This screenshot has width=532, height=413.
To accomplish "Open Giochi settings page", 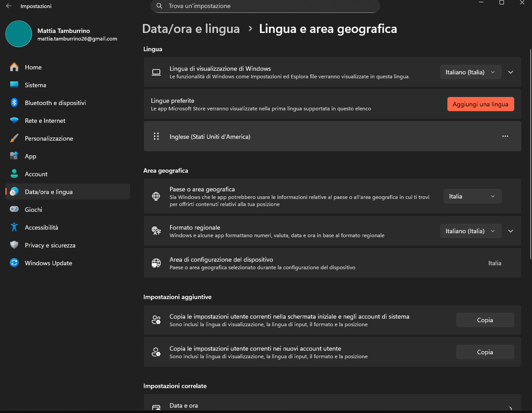I will 68,209.
